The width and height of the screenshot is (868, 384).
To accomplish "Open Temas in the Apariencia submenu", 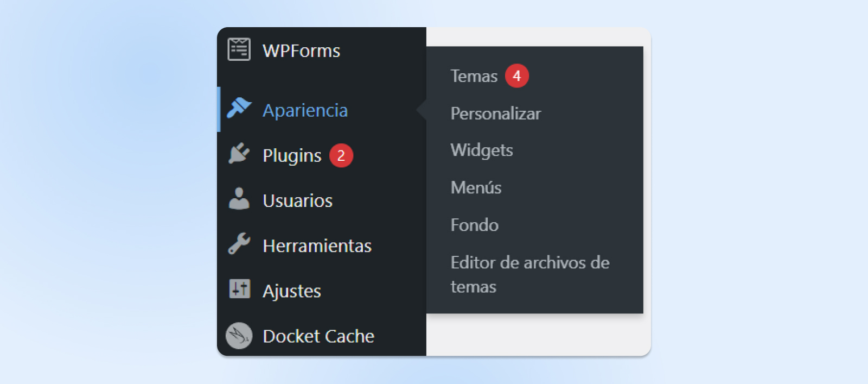I will pyautogui.click(x=474, y=77).
